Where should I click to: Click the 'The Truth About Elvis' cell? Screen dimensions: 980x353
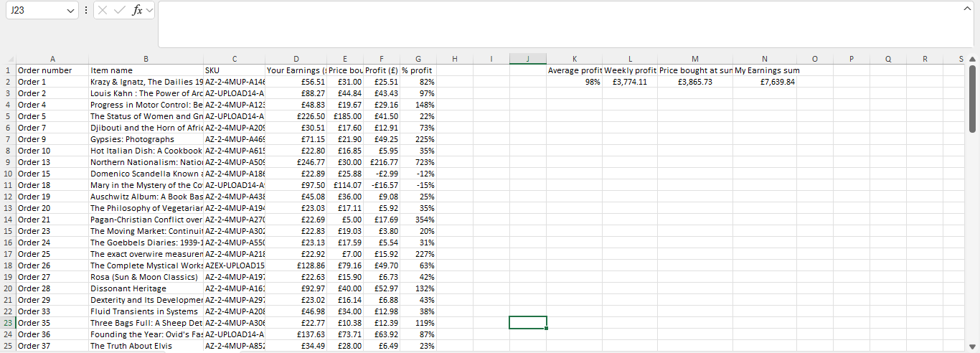click(146, 346)
